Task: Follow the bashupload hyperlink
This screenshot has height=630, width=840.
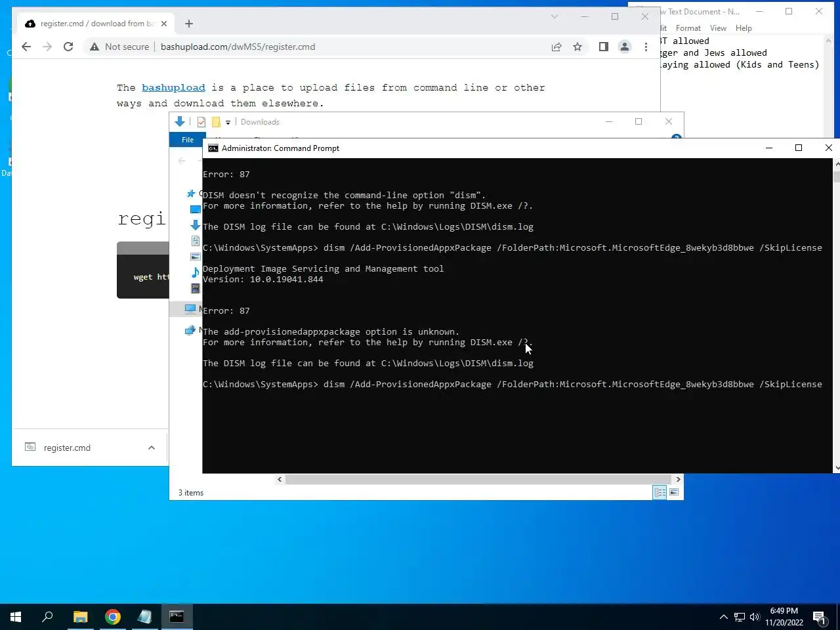Action: tap(173, 87)
